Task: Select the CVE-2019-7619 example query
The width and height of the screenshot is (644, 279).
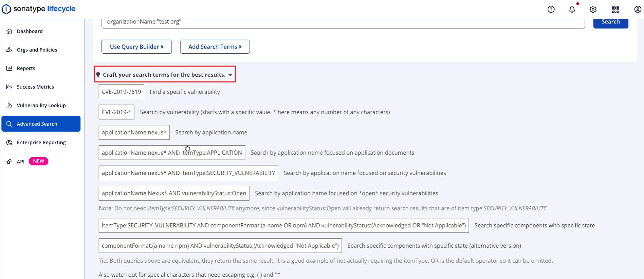Action: click(x=121, y=92)
